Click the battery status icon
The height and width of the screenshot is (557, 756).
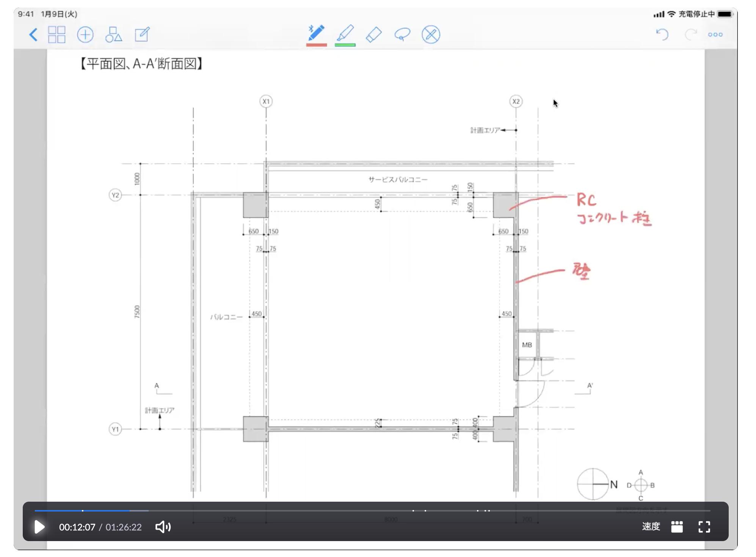[725, 14]
